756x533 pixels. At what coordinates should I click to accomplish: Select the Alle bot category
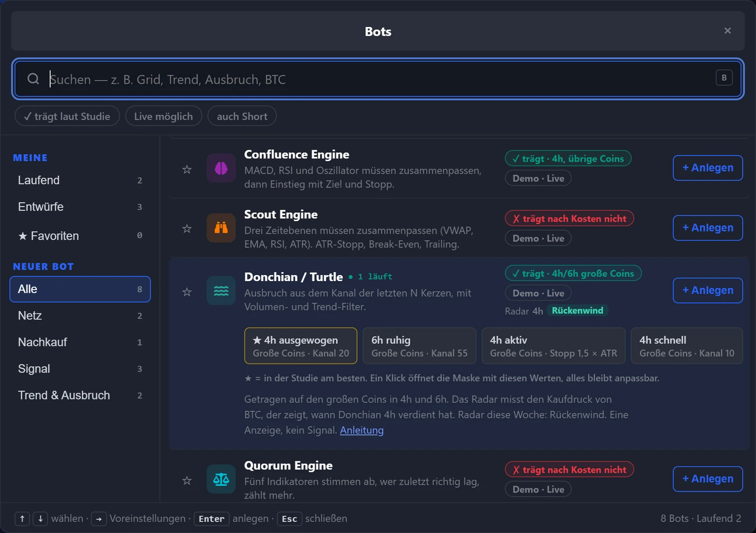80,289
